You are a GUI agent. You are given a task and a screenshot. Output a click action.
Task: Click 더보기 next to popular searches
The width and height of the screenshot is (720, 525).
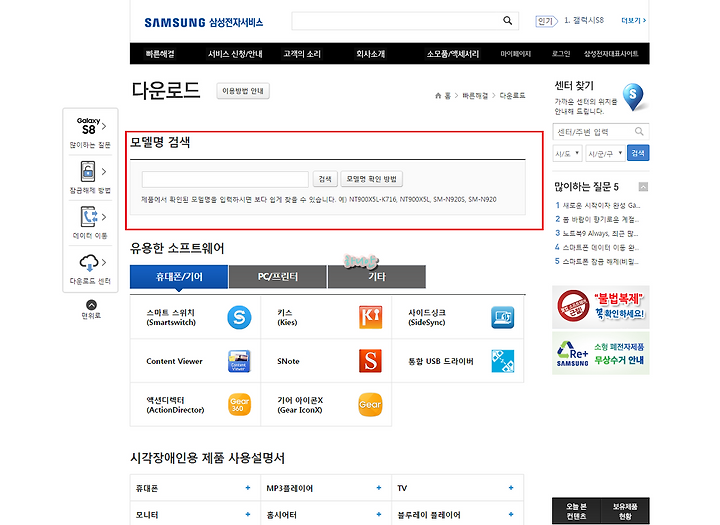633,21
